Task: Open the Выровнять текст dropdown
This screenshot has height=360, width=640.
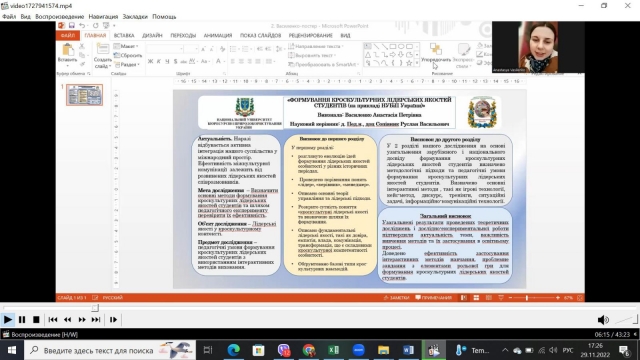Action: click(x=312, y=56)
